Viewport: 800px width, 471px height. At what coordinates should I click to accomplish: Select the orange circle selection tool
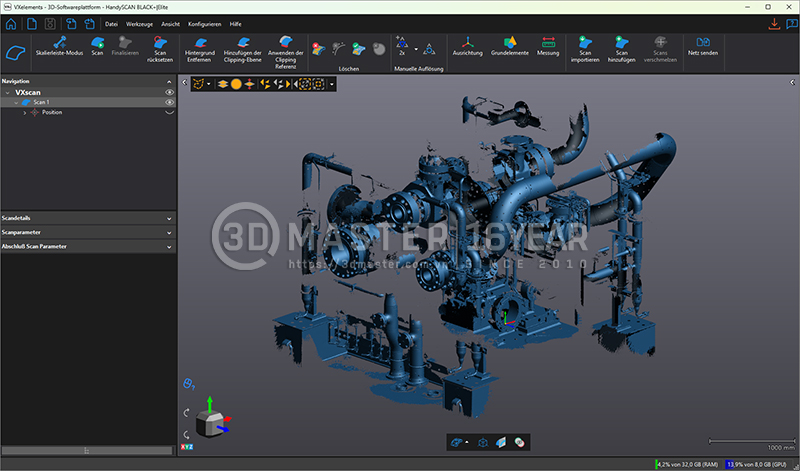point(236,84)
